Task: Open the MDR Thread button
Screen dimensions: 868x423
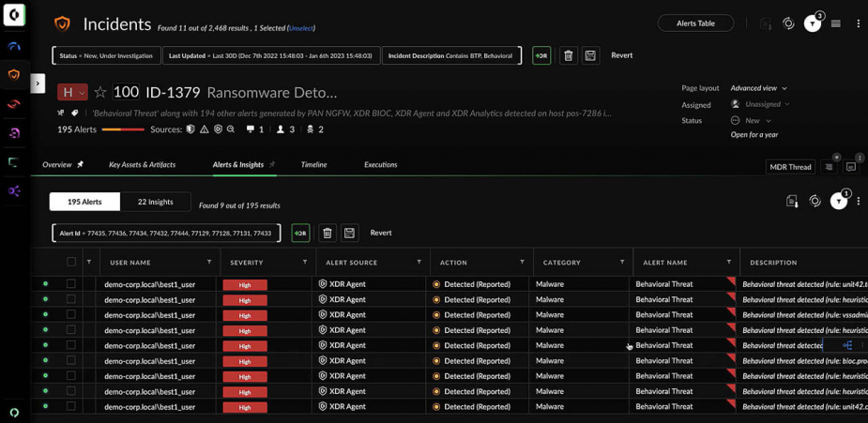Action: click(790, 166)
